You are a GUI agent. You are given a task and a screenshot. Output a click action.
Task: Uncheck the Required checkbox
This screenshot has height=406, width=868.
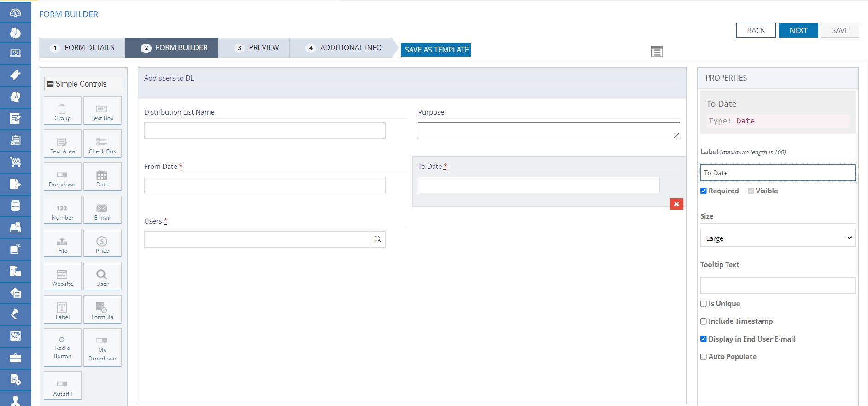[x=704, y=191]
